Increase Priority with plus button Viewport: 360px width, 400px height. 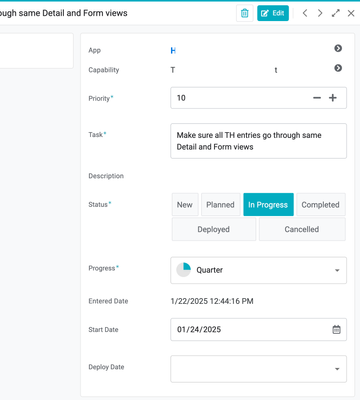coord(333,98)
